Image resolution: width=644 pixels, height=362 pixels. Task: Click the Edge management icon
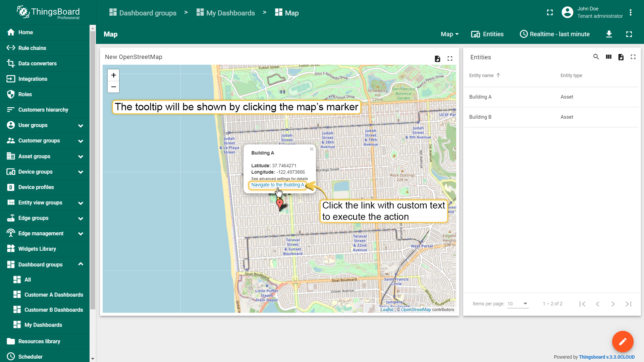[x=11, y=233]
